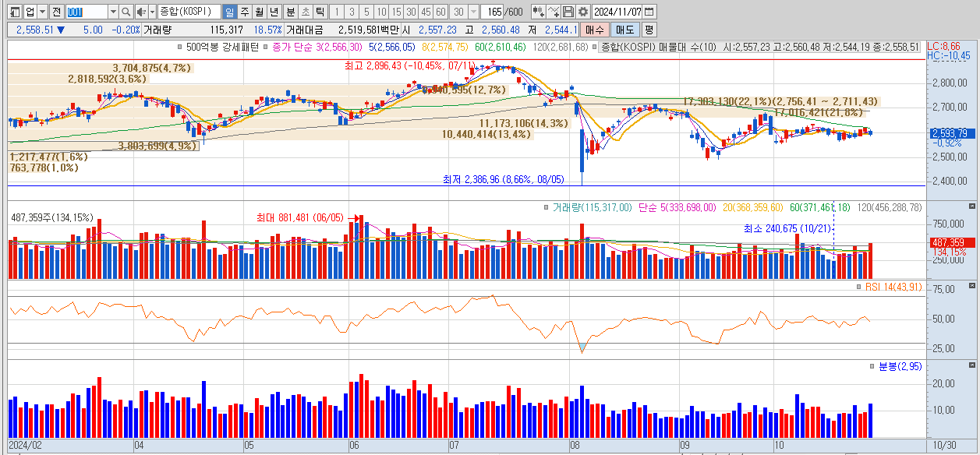Click the 최저 2,386.96 low annotation
The image size is (980, 455).
point(504,179)
